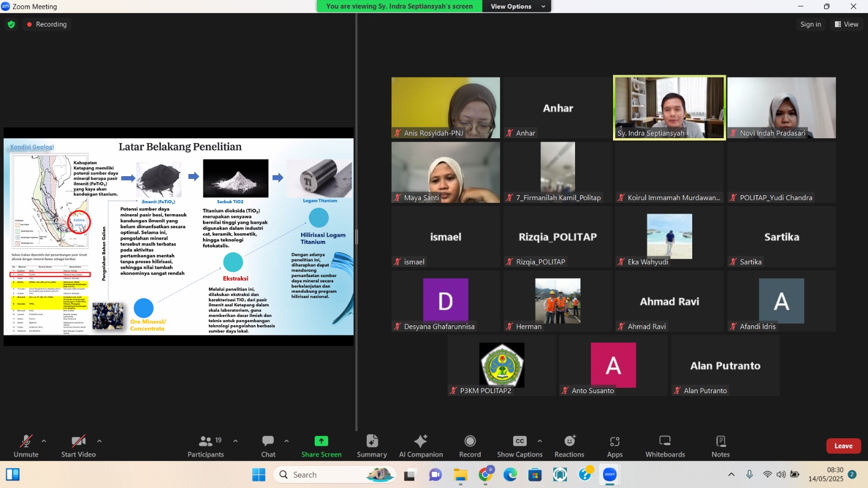
Task: Open the meeting Summary
Action: coord(372,446)
